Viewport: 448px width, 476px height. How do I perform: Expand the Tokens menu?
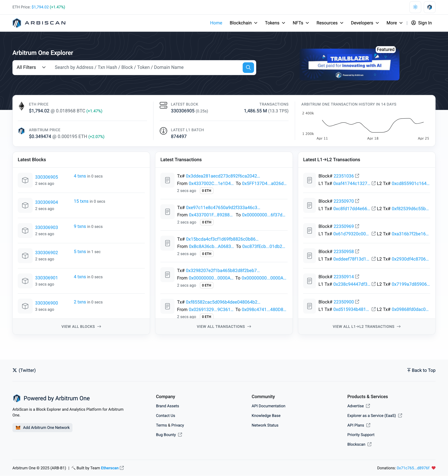[275, 23]
